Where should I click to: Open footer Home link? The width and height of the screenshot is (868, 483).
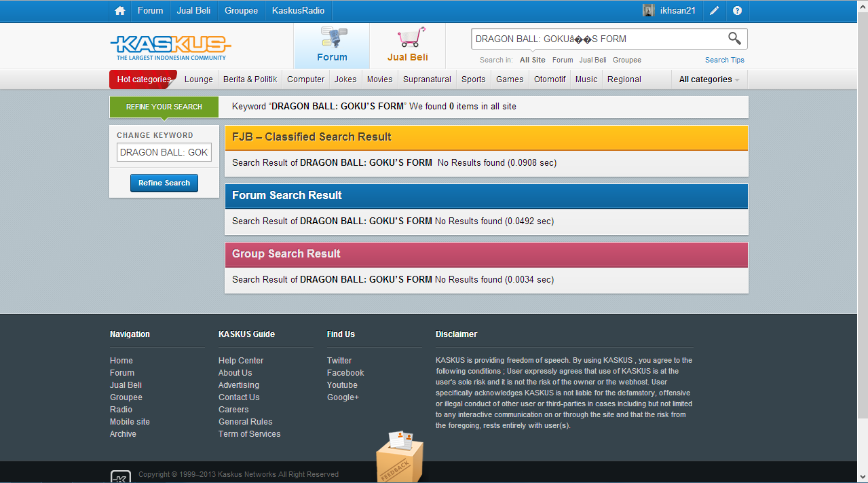pyautogui.click(x=121, y=361)
